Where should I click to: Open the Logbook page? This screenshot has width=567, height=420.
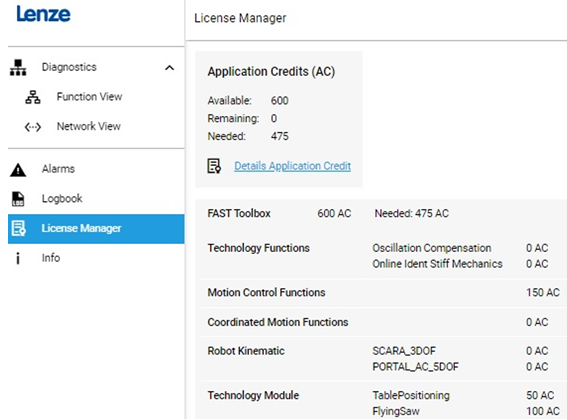pyautogui.click(x=62, y=199)
